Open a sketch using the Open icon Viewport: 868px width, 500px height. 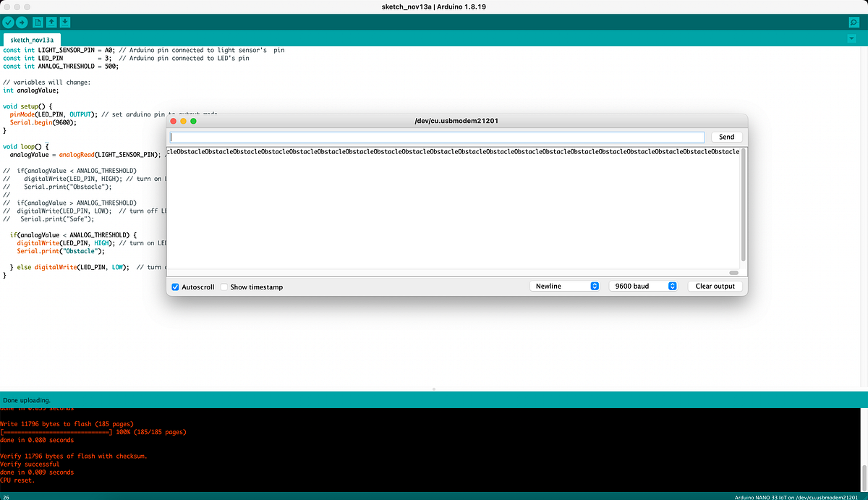[51, 22]
